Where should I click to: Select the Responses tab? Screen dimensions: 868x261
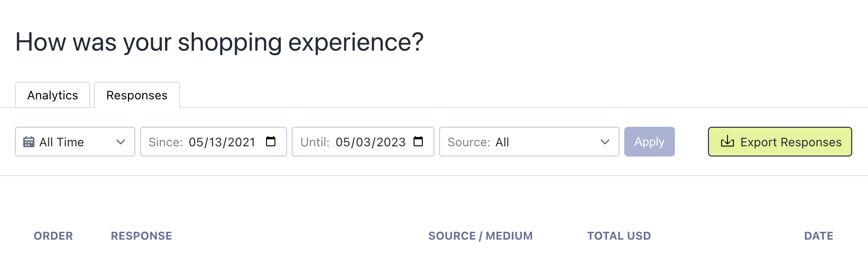pos(137,95)
